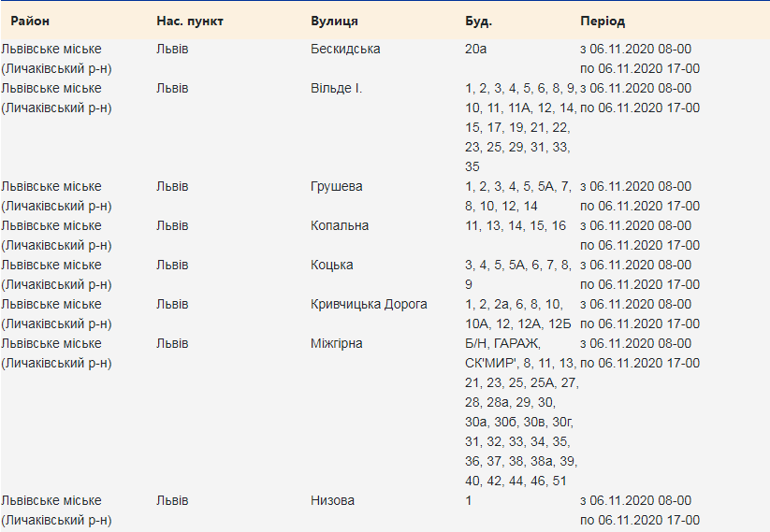770x532 pixels.
Task: Click the "Коцька" street name
Action: (x=332, y=265)
